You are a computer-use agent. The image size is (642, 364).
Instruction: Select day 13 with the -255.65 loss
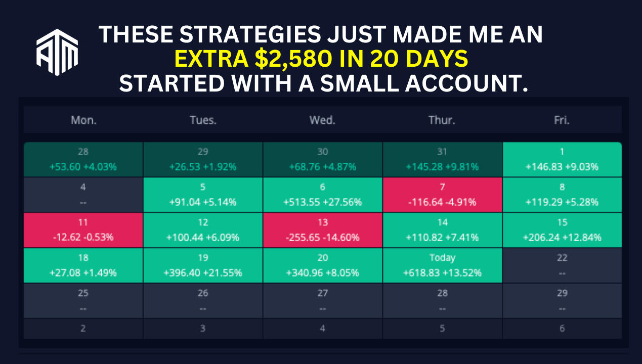coord(322,230)
